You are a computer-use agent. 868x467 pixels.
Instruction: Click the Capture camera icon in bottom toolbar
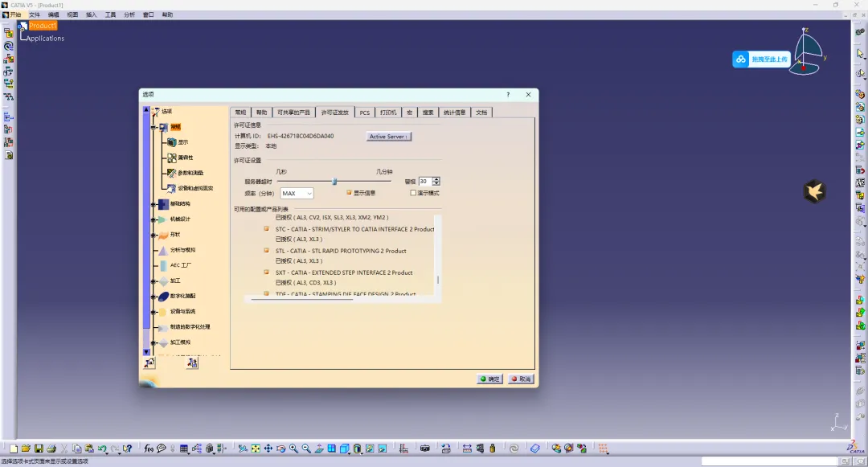click(424, 449)
